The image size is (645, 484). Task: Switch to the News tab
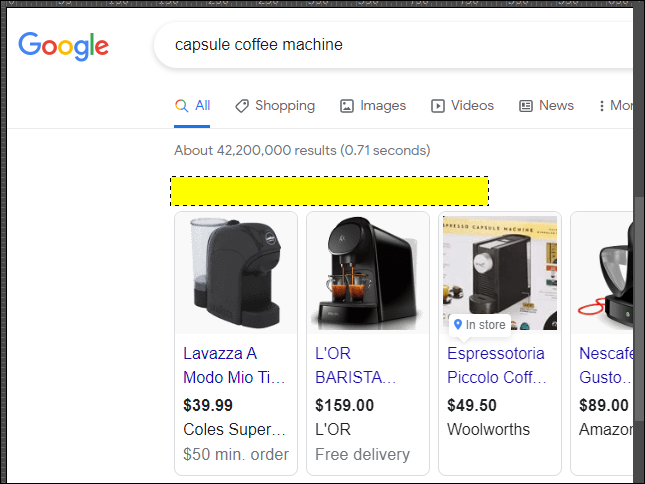pyautogui.click(x=546, y=106)
